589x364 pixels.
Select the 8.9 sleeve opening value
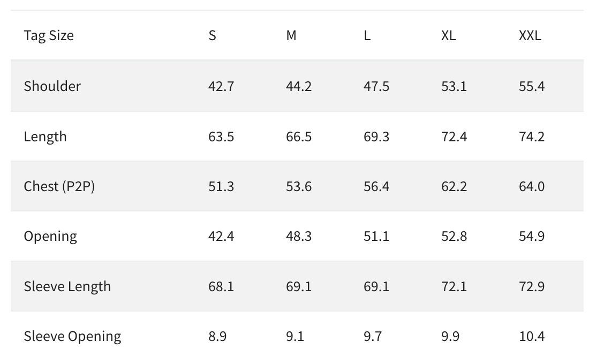[x=217, y=336]
